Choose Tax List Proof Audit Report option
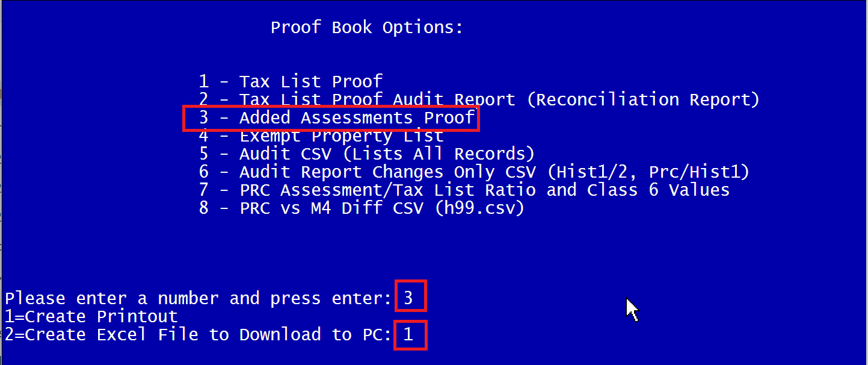Screen dimensions: 868x365 pyautogui.click(x=479, y=99)
